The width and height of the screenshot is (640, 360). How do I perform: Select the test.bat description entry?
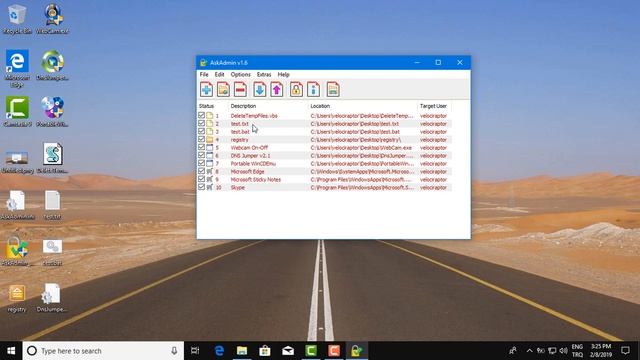240,132
